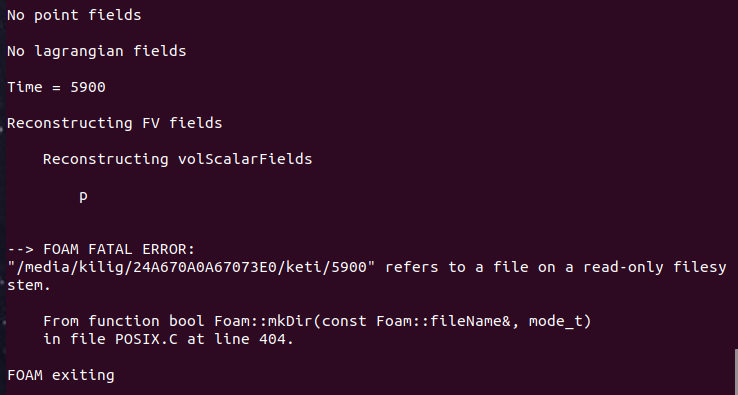The height and width of the screenshot is (395, 738).
Task: Click the word "read-only" in the error
Action: (623, 267)
